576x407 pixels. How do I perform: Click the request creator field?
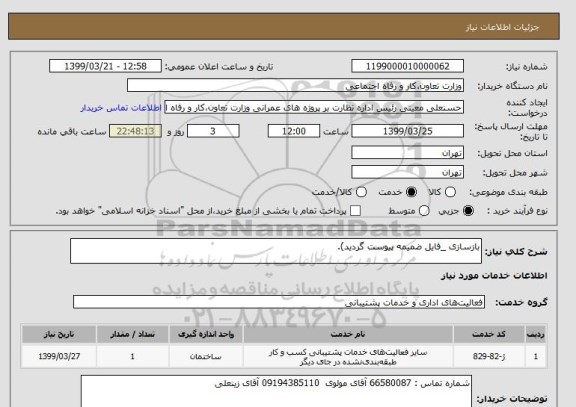point(314,108)
